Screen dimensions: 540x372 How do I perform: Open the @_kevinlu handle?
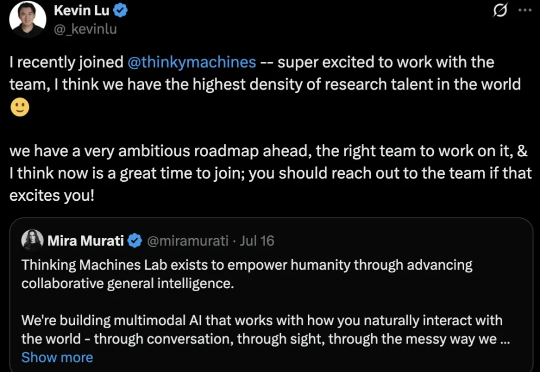pyautogui.click(x=85, y=29)
